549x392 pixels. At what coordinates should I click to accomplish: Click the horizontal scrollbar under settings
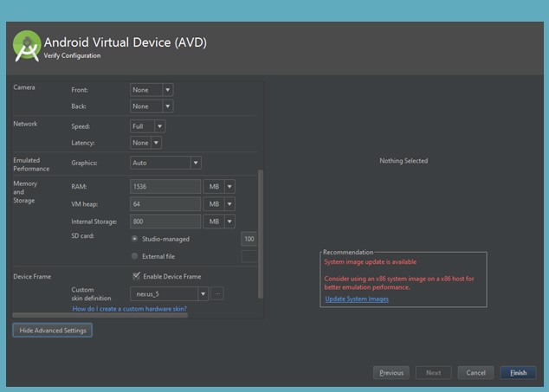(100, 315)
